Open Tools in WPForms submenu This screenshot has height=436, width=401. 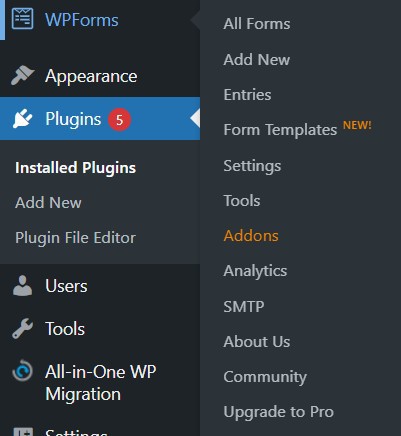[242, 201]
